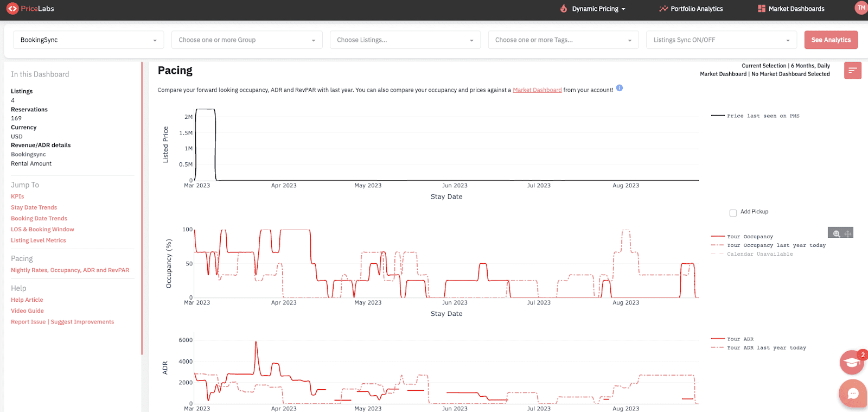
Task: Jump to Listing Level Metrics
Action: pos(39,240)
